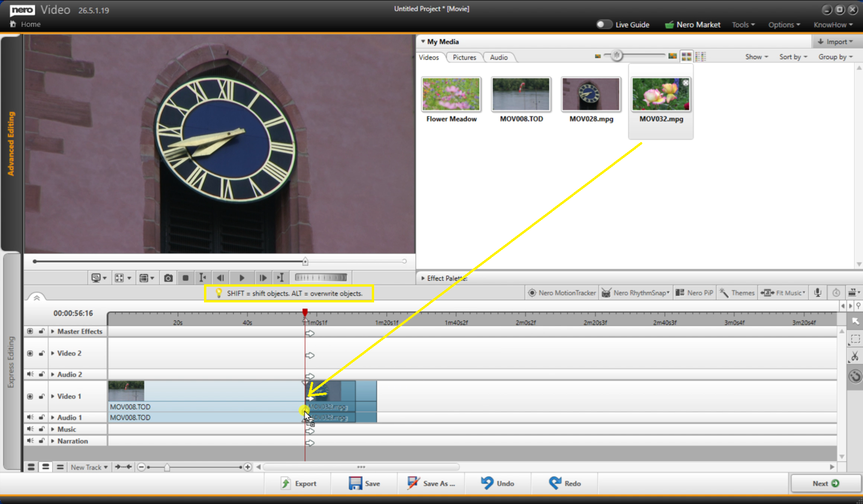Toggle visibility of Video 2 track

pyautogui.click(x=30, y=353)
